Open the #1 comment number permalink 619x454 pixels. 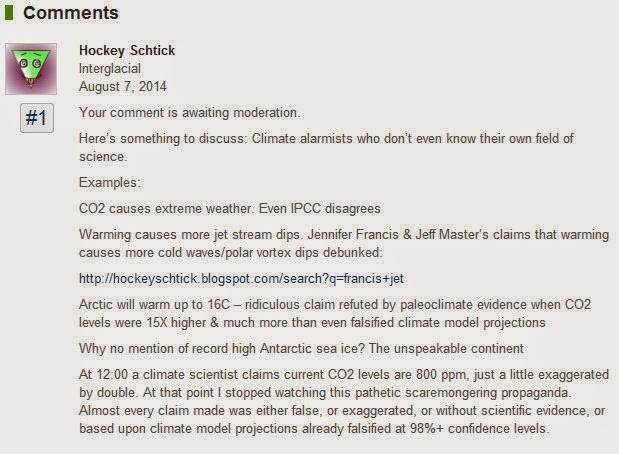pyautogui.click(x=37, y=118)
